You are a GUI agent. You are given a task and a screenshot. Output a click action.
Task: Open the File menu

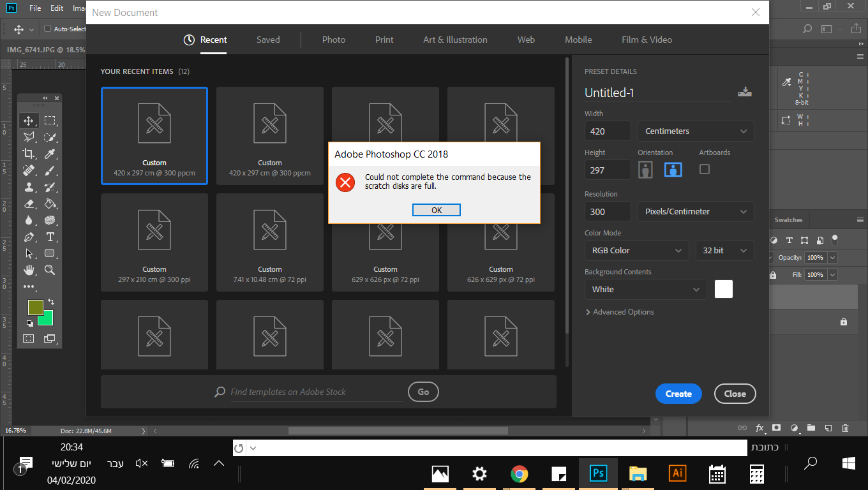pos(35,8)
